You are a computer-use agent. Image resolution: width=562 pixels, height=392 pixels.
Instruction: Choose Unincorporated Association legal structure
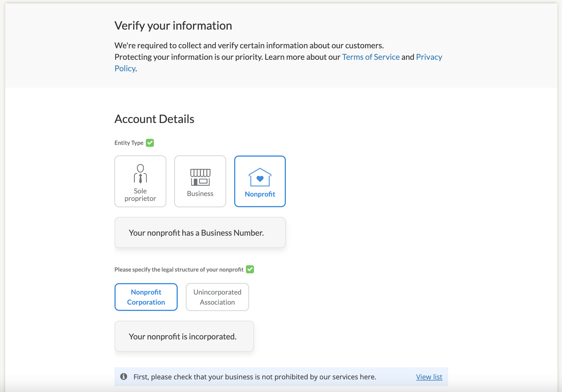(217, 297)
